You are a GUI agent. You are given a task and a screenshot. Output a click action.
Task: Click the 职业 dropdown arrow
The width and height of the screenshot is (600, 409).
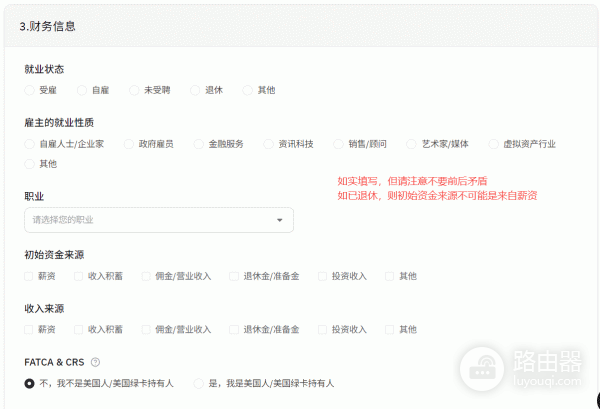point(280,220)
